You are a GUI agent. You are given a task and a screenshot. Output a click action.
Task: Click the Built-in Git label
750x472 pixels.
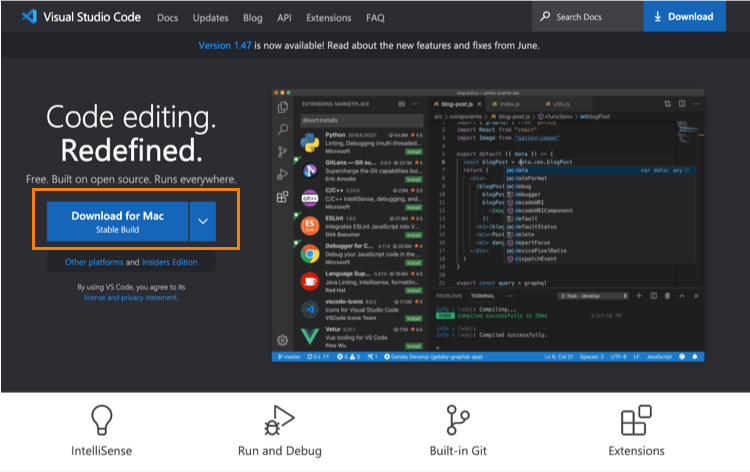(458, 451)
